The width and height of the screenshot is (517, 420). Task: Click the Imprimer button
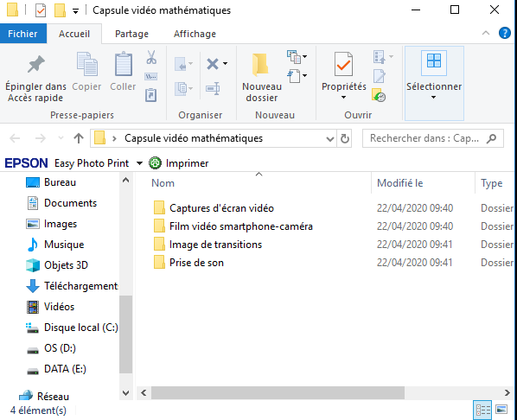(179, 163)
